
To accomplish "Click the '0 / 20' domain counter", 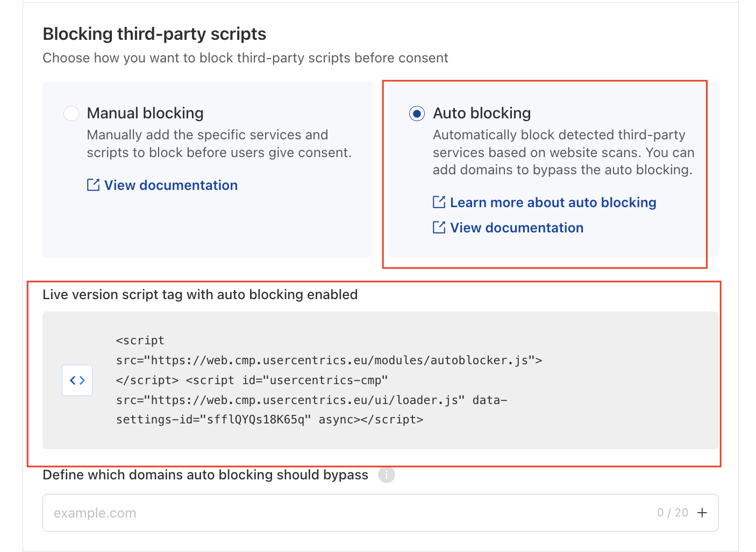I will pos(673,513).
